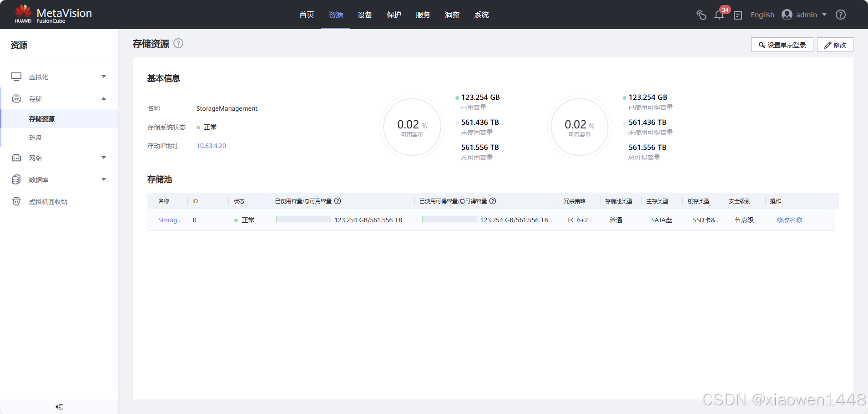Click the 主存类型 column header
The width and height of the screenshot is (868, 414).
[657, 201]
